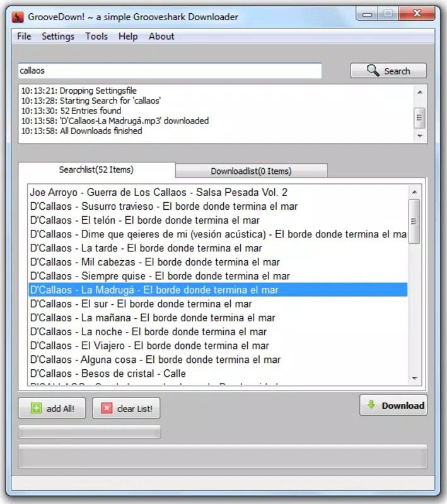
Task: Select D'Callaos - Besos de cristal - Calle
Action: (x=218, y=373)
